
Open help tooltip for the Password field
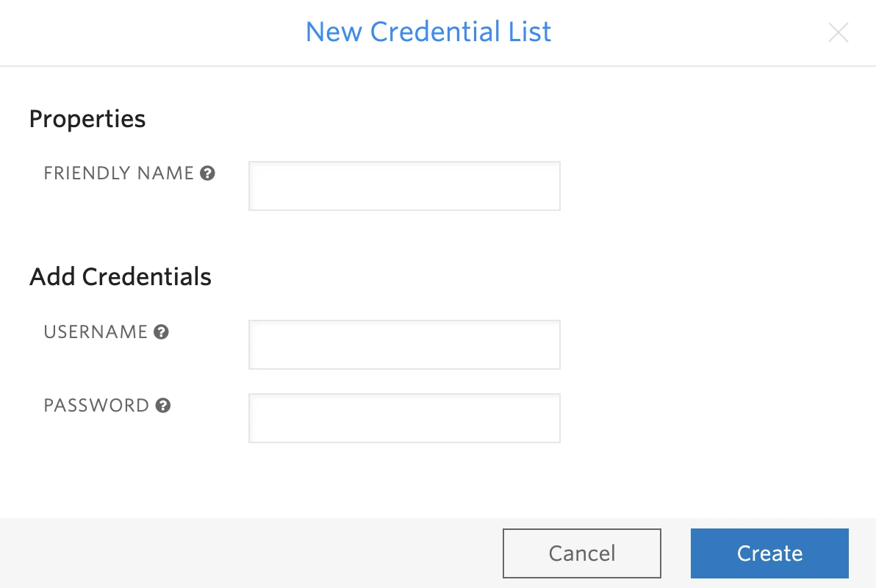[x=162, y=405]
